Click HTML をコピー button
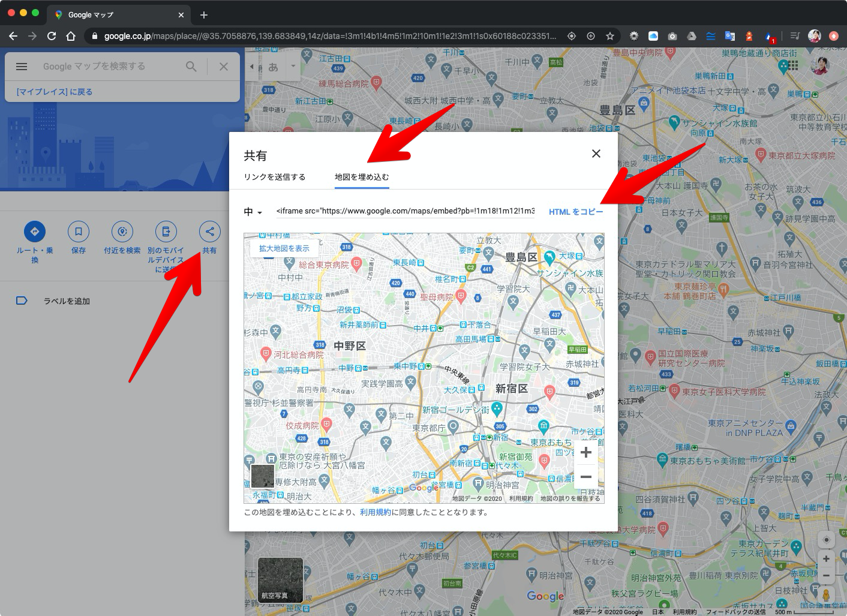The height and width of the screenshot is (616, 847). tap(576, 212)
